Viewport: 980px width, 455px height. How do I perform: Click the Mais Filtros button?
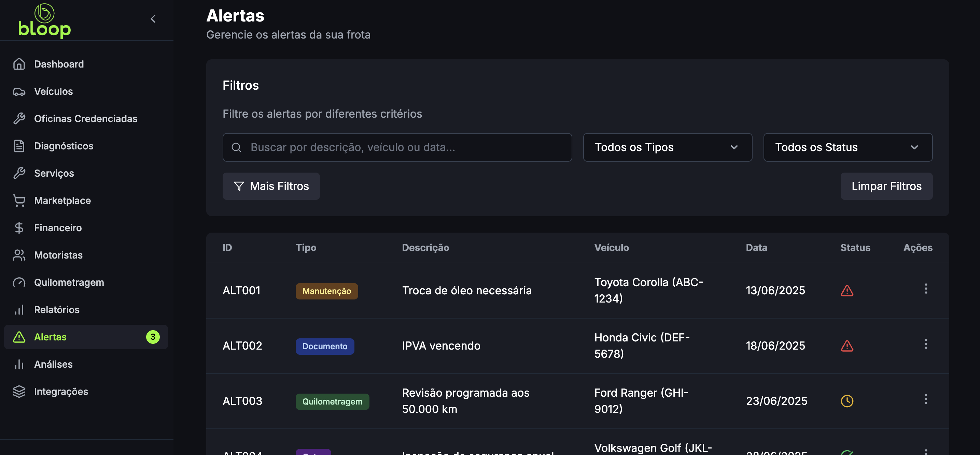pos(271,186)
